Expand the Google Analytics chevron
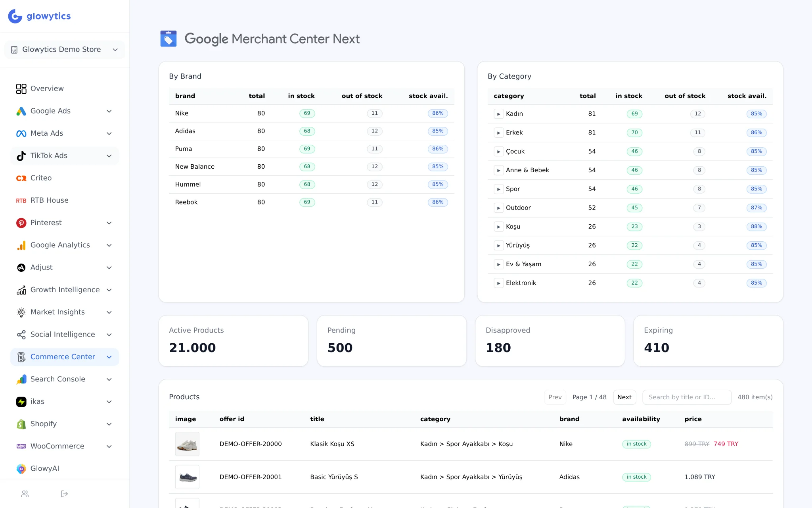The height and width of the screenshot is (508, 812). (x=109, y=245)
